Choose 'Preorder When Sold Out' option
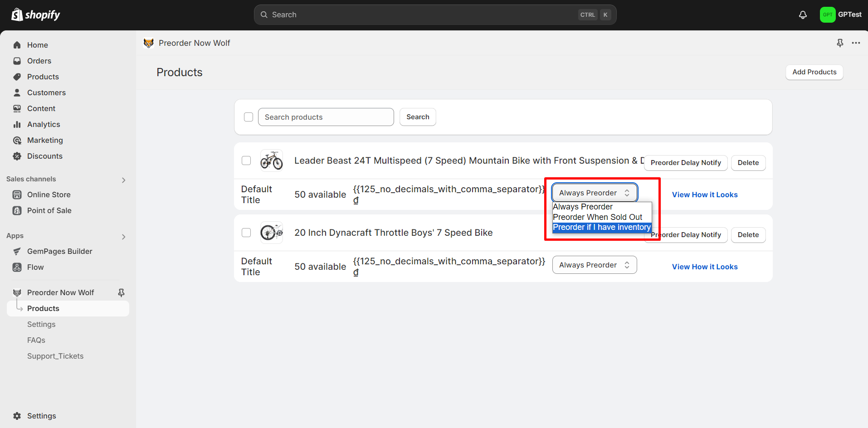This screenshot has height=428, width=868. point(597,217)
